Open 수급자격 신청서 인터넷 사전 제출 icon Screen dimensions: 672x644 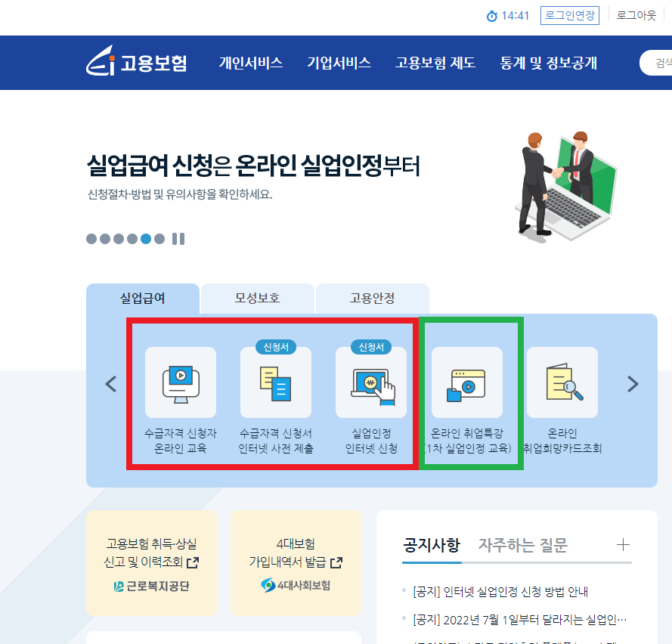point(276,382)
